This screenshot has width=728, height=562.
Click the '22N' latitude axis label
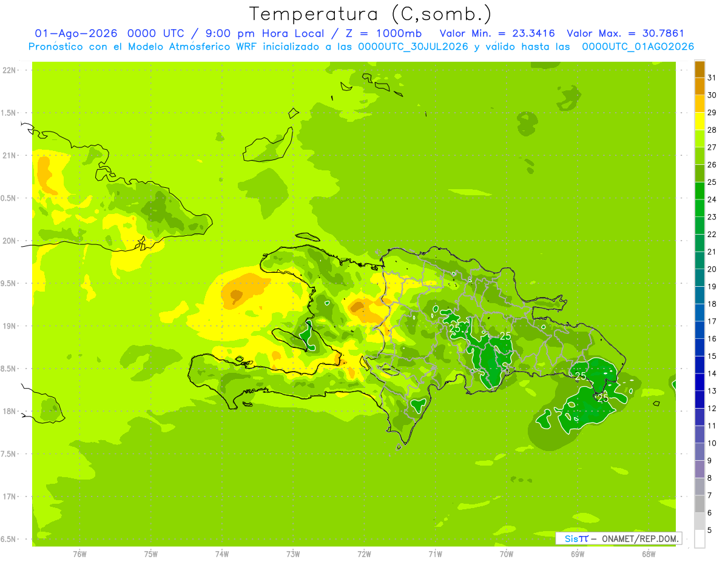tap(9, 70)
